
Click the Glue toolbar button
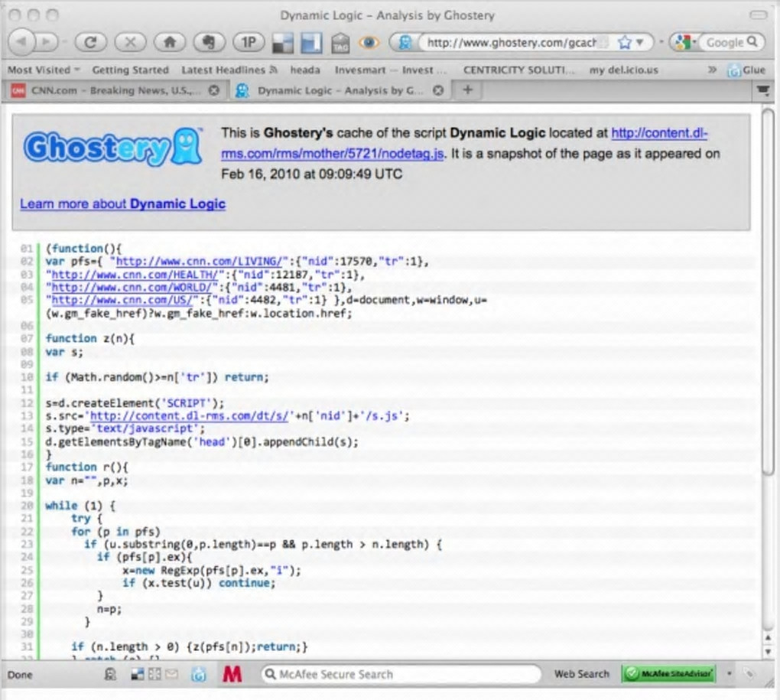tap(746, 70)
